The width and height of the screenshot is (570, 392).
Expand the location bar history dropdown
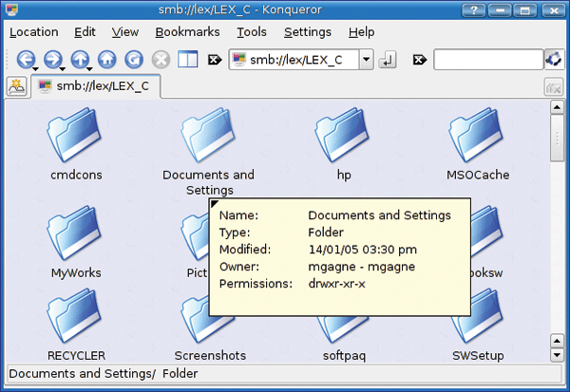(366, 60)
